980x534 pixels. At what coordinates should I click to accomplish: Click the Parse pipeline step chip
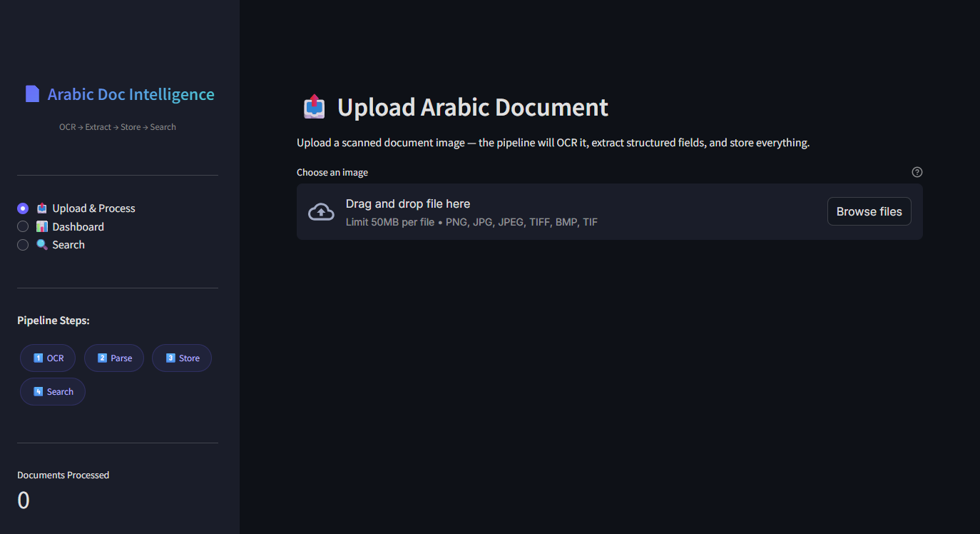pos(114,358)
